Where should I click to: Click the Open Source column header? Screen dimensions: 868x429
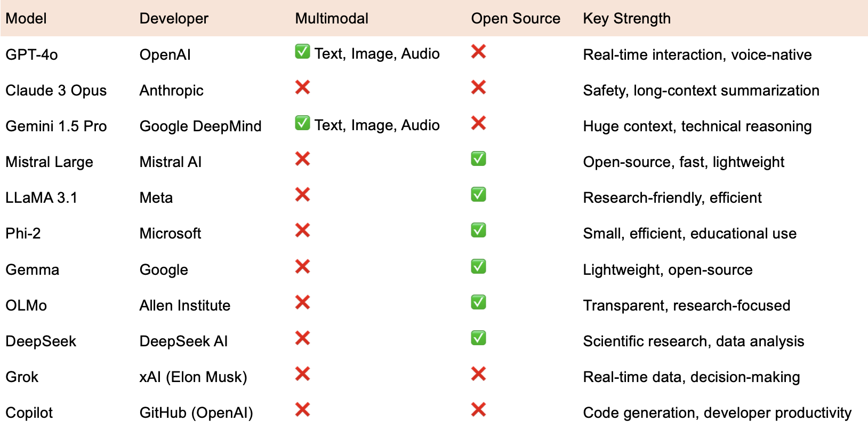pos(516,19)
